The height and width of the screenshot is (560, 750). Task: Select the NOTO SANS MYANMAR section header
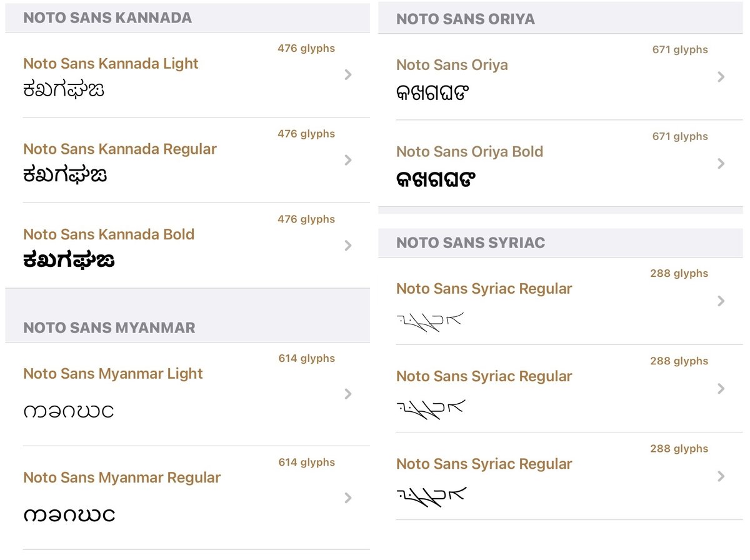point(109,327)
